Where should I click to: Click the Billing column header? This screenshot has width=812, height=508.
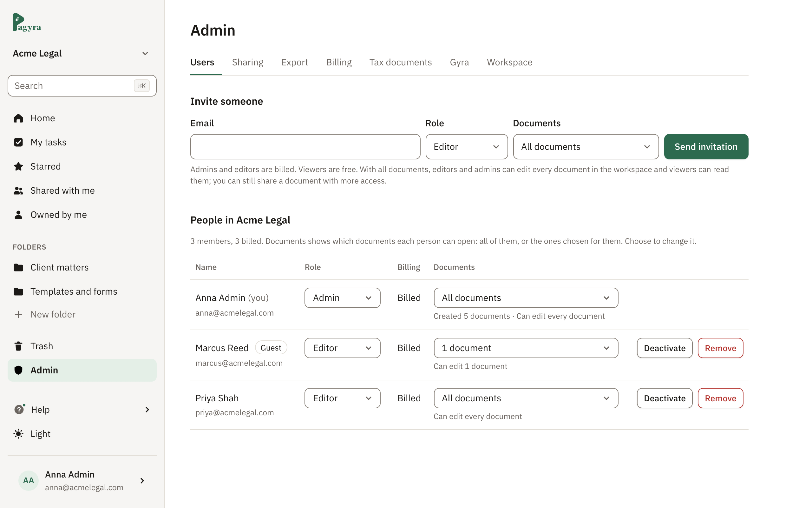(x=409, y=267)
